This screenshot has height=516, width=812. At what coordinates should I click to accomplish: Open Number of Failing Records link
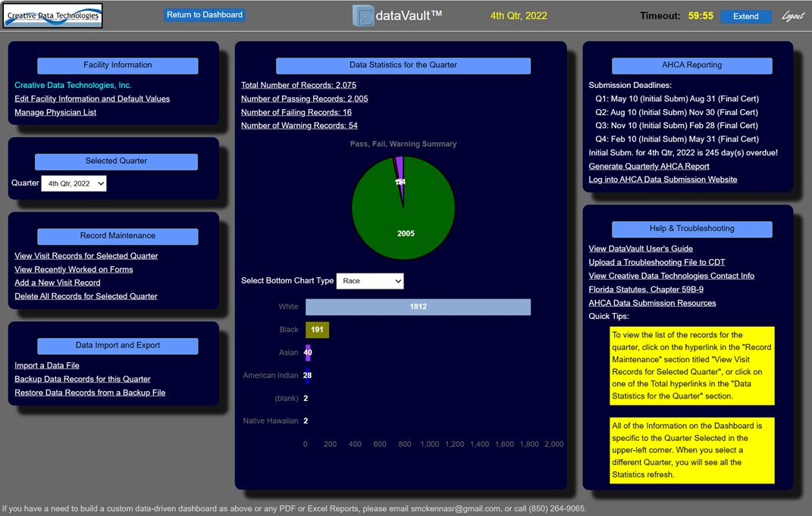(296, 112)
